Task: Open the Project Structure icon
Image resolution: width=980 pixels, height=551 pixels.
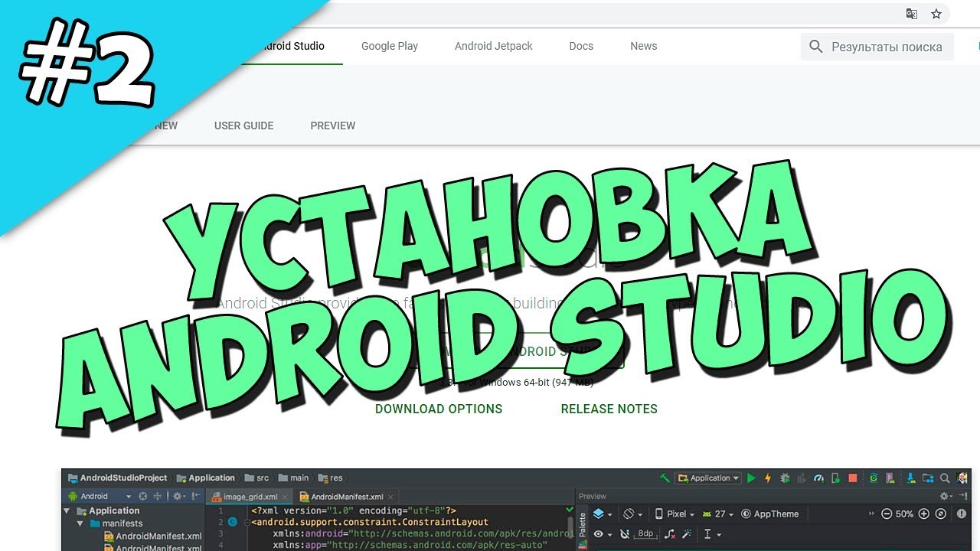Action: coord(928,478)
